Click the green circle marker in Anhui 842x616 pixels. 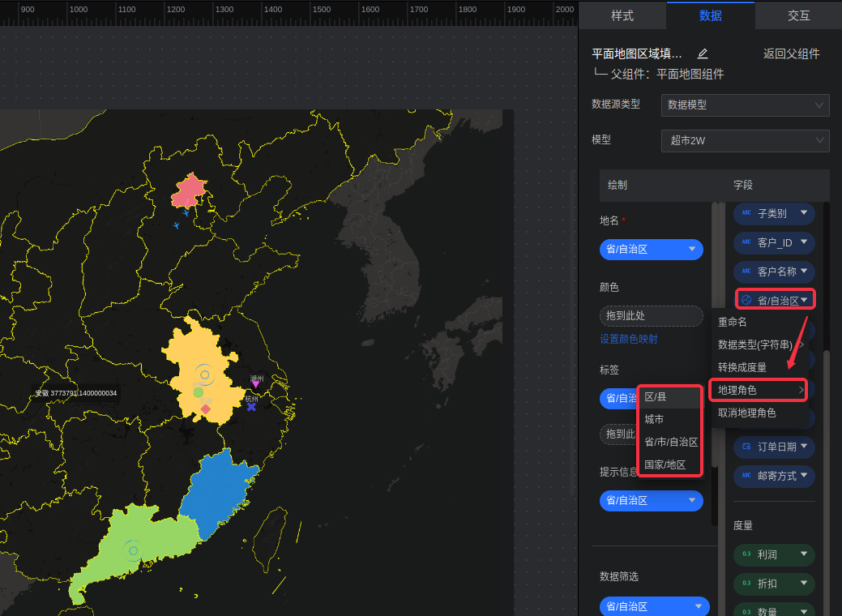click(x=199, y=392)
